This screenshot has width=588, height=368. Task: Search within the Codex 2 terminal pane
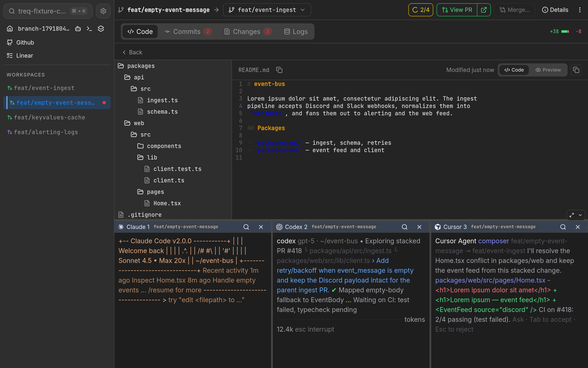[404, 227]
